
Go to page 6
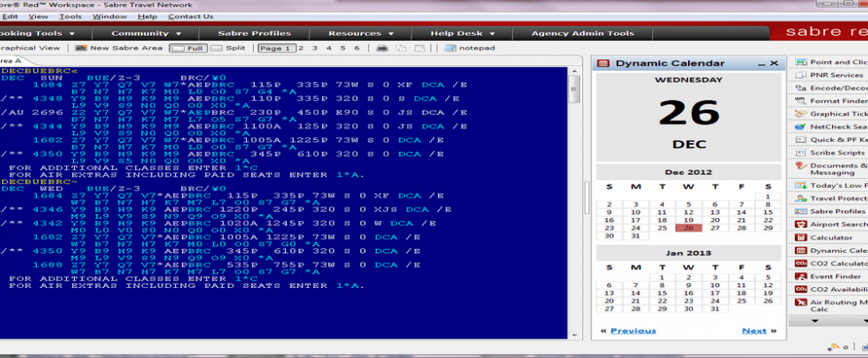click(x=357, y=48)
